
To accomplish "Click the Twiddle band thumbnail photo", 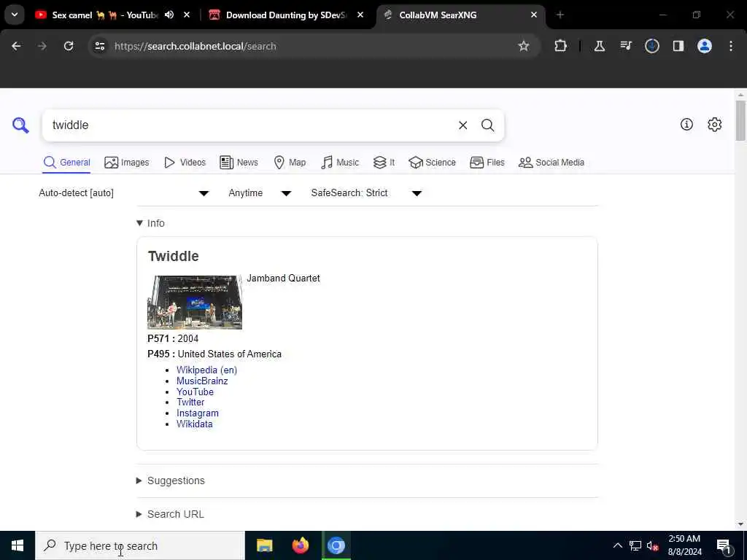I will pyautogui.click(x=195, y=303).
